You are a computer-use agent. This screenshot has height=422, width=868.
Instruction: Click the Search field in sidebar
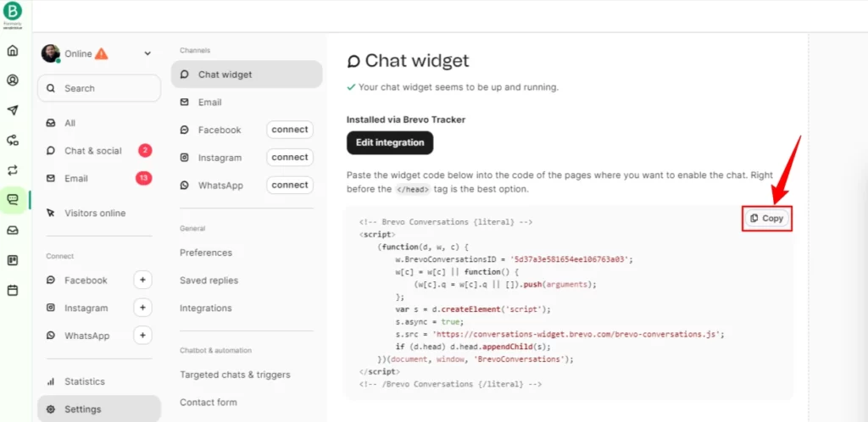pos(99,88)
